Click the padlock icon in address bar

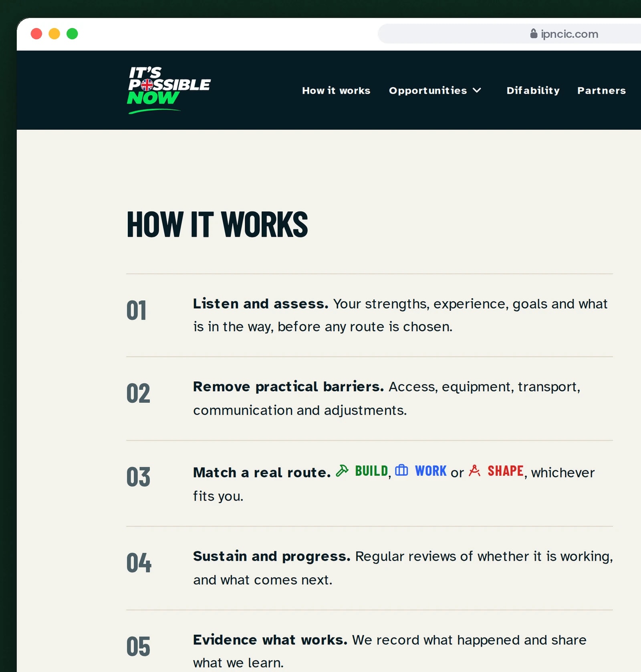(533, 34)
